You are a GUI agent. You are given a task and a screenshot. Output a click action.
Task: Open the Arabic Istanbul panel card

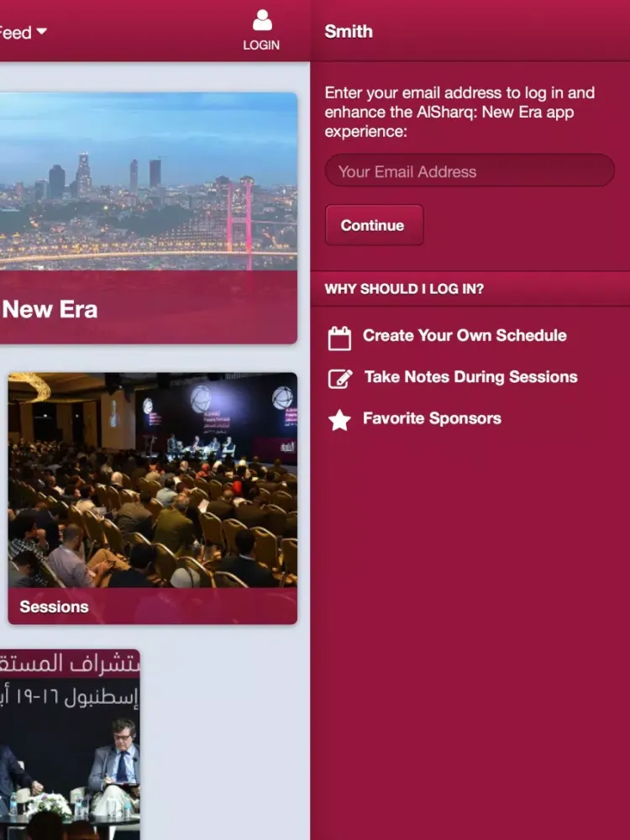click(70, 744)
